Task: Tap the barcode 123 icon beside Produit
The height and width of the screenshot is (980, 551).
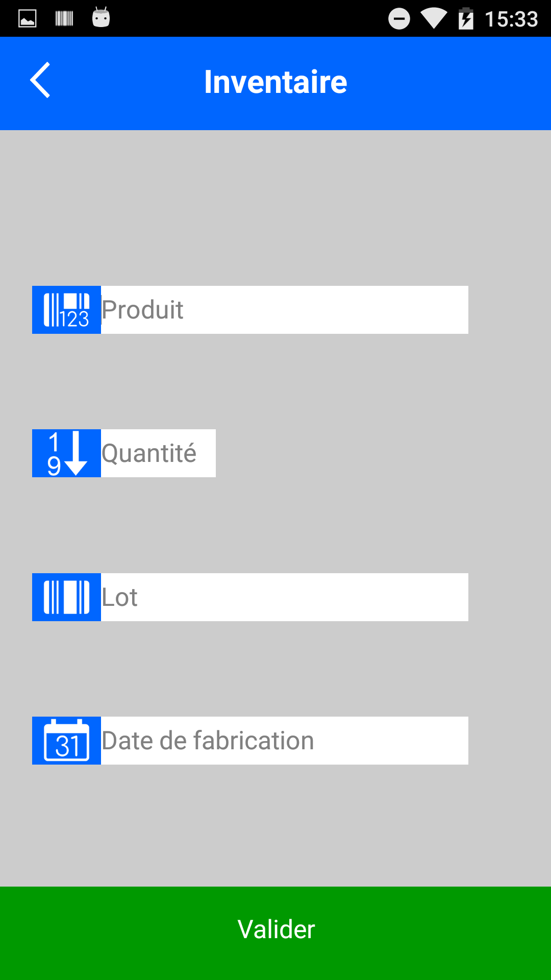Action: (66, 310)
